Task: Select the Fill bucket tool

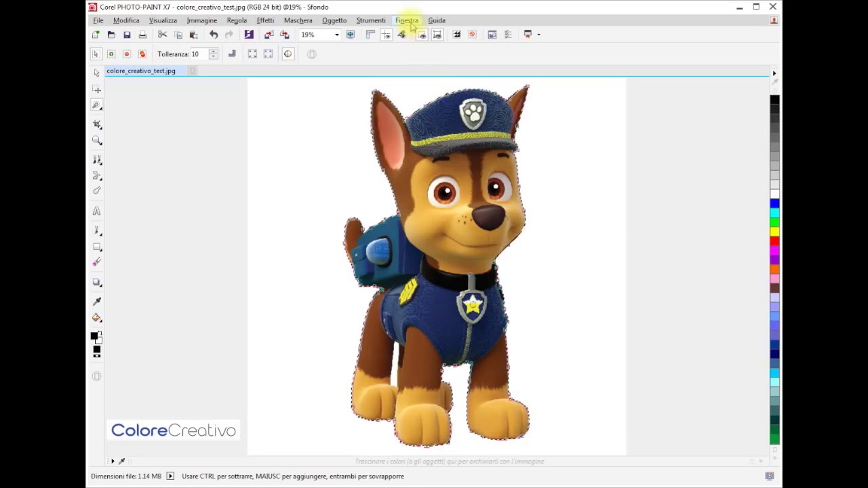Action: [x=97, y=317]
